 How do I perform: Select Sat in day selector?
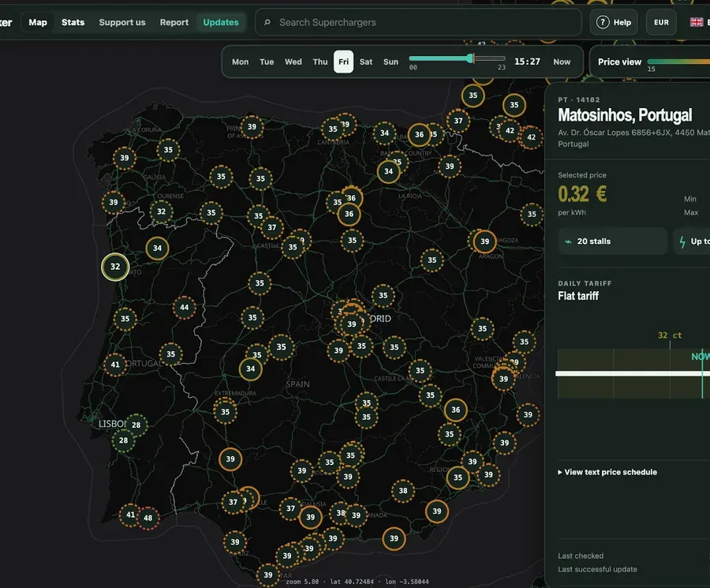pyautogui.click(x=366, y=62)
